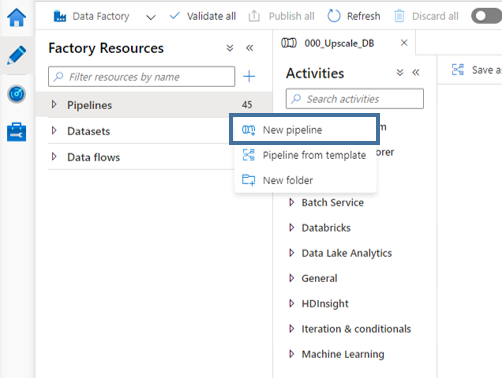502x378 pixels.
Task: Click the Save as template icon
Action: click(x=458, y=70)
